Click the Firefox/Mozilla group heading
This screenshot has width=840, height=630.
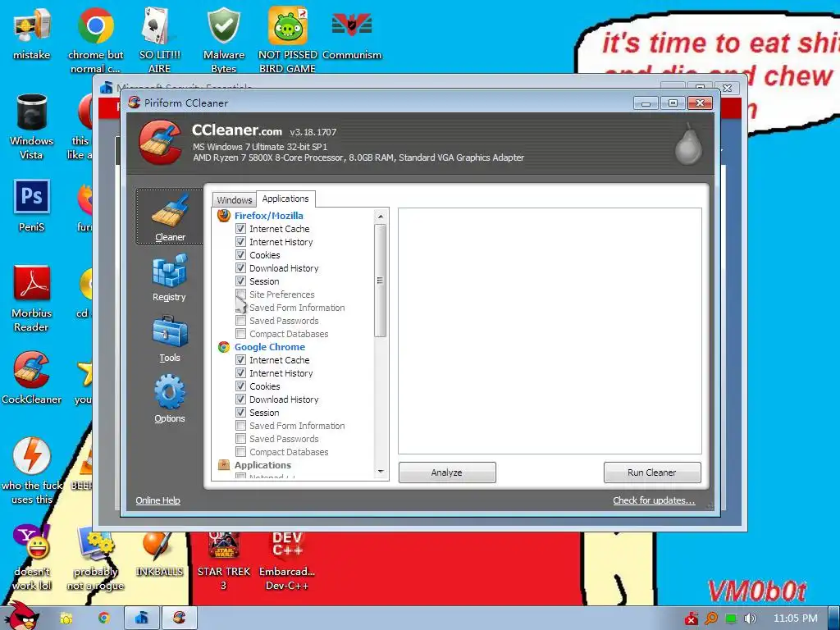pyautogui.click(x=269, y=216)
